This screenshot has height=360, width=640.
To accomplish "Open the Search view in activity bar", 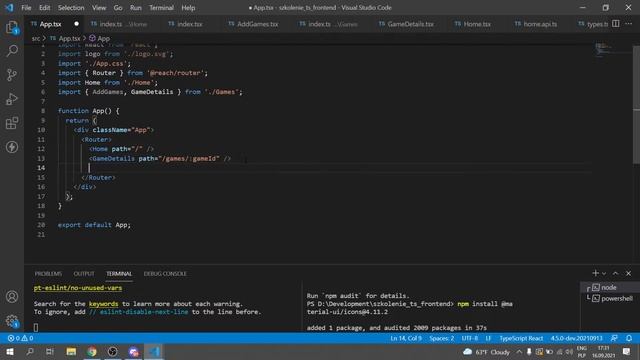I will 12,51.
